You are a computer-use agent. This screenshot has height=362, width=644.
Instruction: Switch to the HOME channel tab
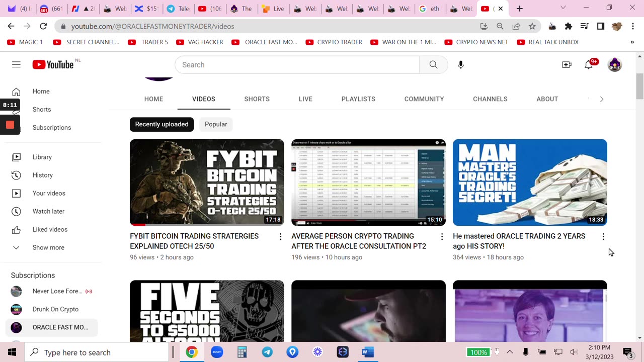coord(153,99)
